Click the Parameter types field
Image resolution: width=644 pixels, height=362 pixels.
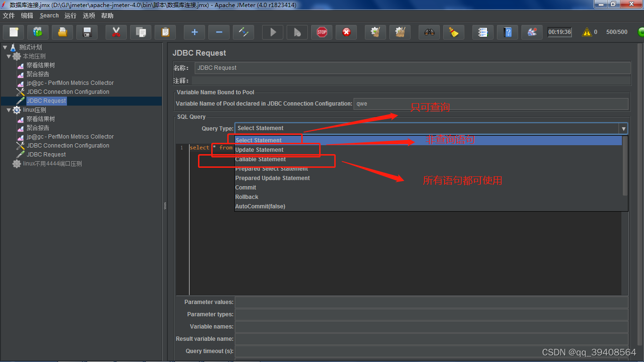(x=431, y=314)
